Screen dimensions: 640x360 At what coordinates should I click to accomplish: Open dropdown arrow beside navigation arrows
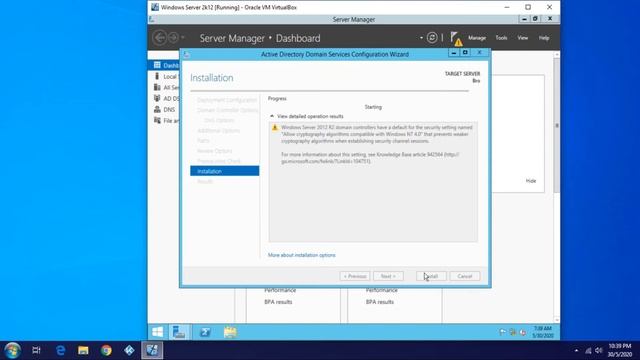pyautogui.click(x=183, y=38)
